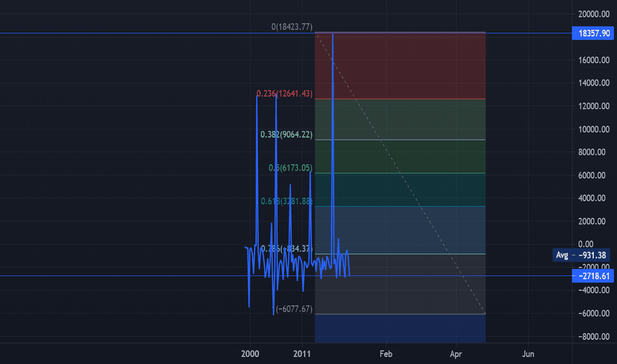Click the 16000.00 price scale value
The width and height of the screenshot is (617, 364).
tap(594, 60)
